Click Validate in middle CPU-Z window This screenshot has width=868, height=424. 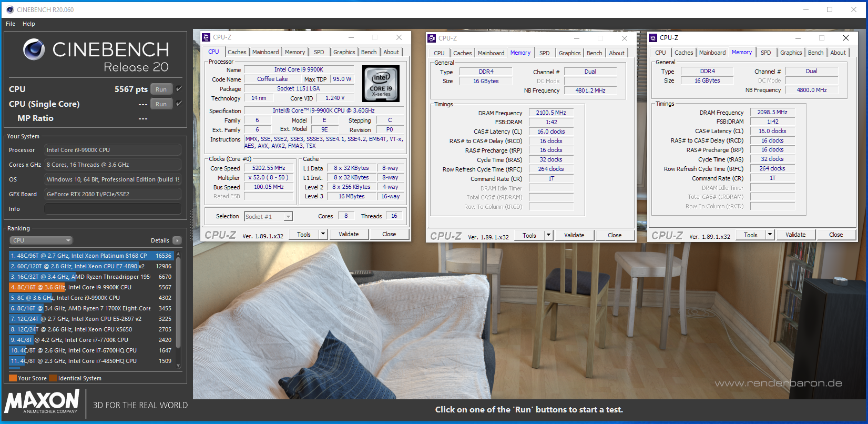click(574, 235)
